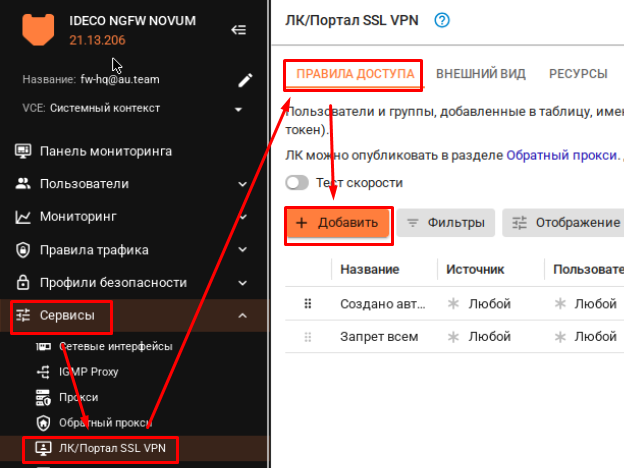This screenshot has width=624, height=468.
Task: Click the IGMP Proxy icon
Action: click(43, 371)
